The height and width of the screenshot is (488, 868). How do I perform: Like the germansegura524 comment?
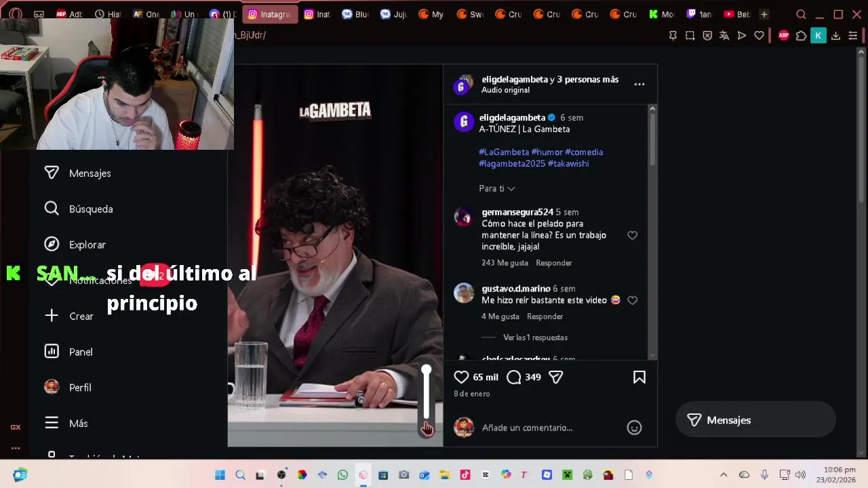point(632,235)
